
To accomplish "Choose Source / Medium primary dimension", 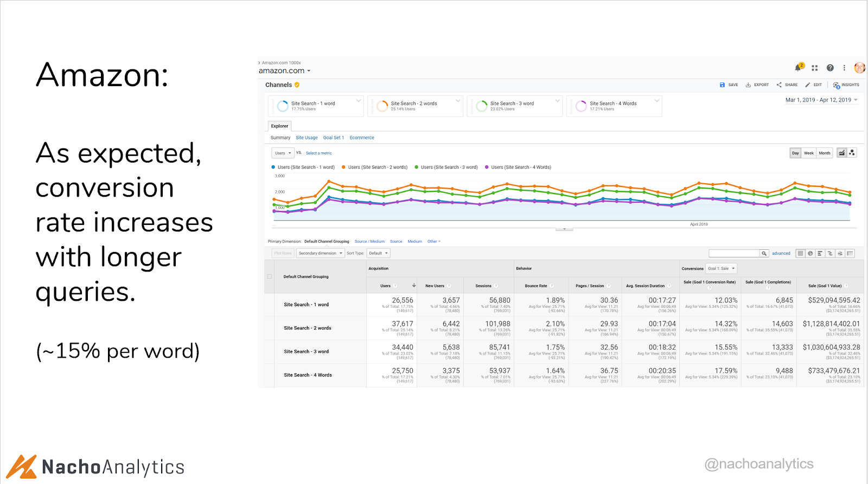I will [x=369, y=242].
